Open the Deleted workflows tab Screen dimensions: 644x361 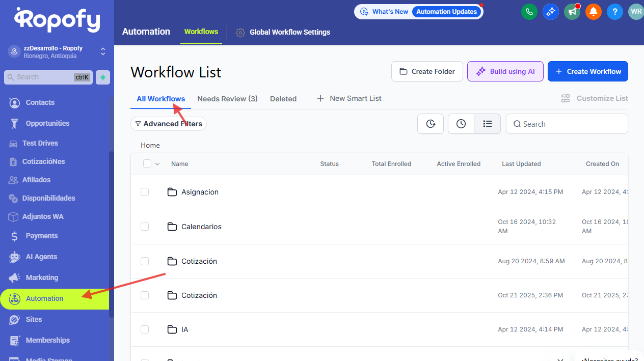[283, 99]
